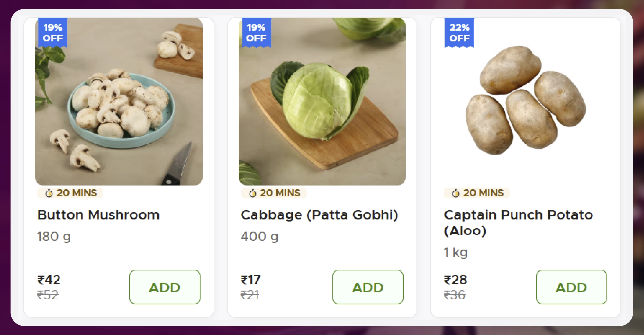Click the 22% OFF badge on potato
Image resolution: width=644 pixels, height=335 pixels.
pyautogui.click(x=459, y=33)
